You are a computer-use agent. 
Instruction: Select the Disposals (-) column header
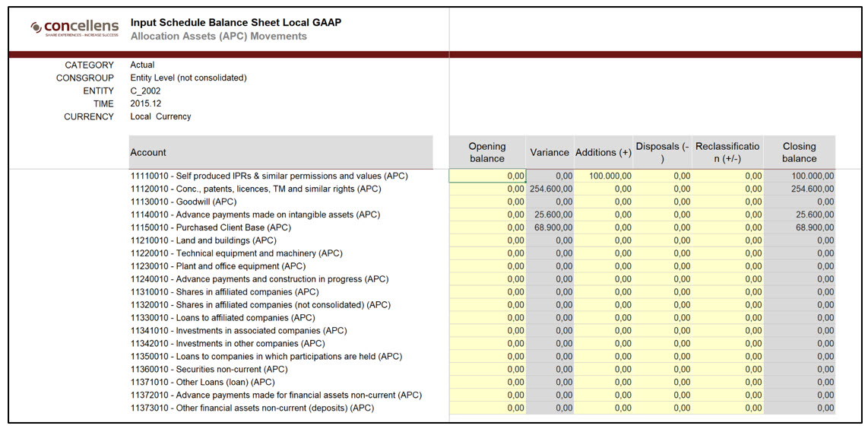tap(663, 152)
